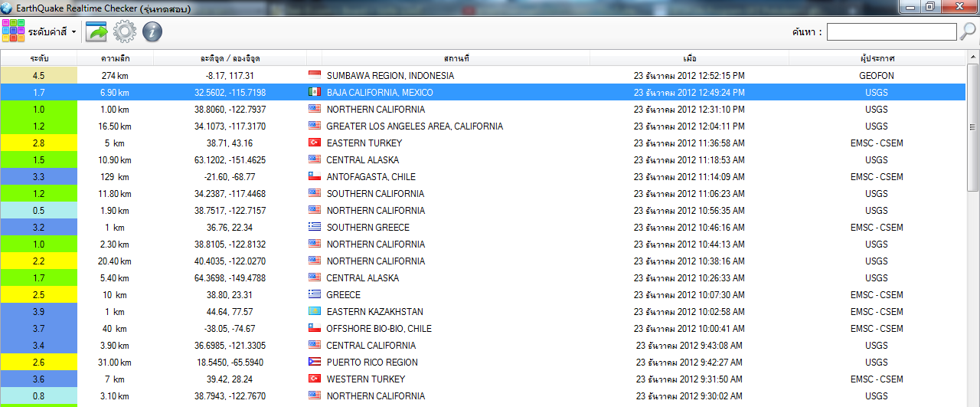980x407 pixels.
Task: Focus the ค้นหา search text field
Action: [891, 31]
